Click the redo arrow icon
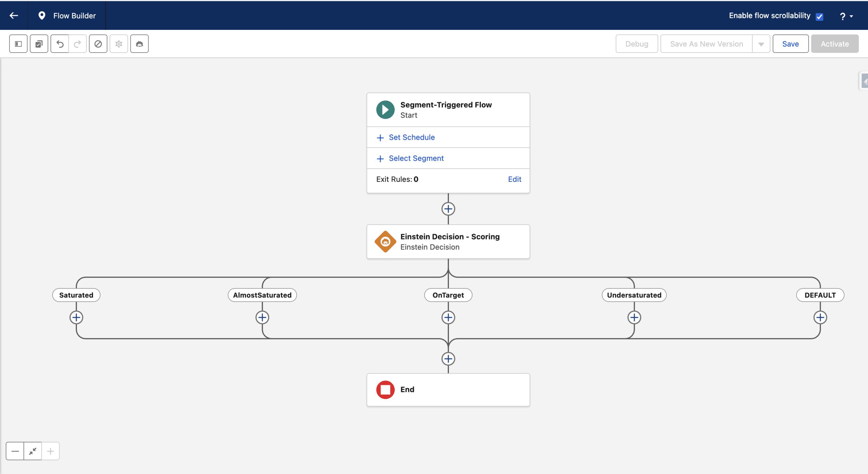The image size is (868, 474). (x=78, y=44)
